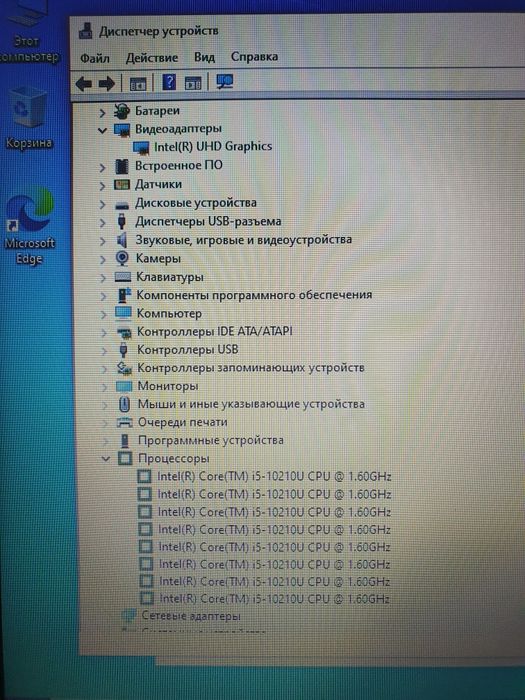Select the Мыши mouse icon
525x700 pixels.
pos(125,404)
